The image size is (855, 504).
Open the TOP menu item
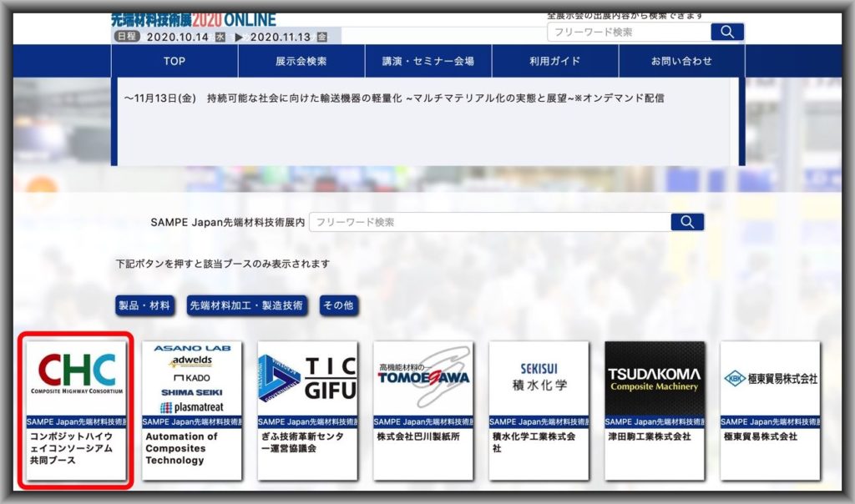pos(175,61)
